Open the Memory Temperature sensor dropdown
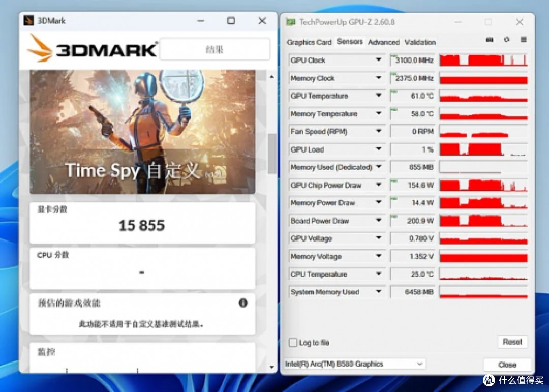 379,113
